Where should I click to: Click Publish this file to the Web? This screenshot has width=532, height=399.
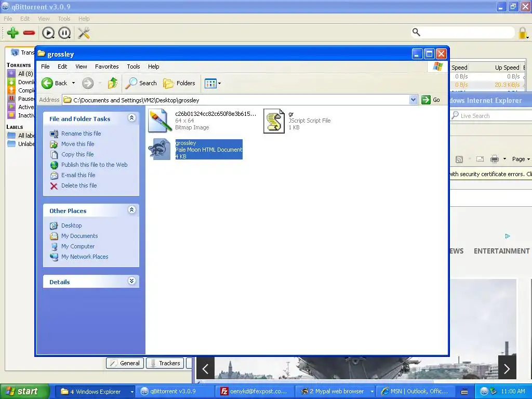pyautogui.click(x=95, y=165)
